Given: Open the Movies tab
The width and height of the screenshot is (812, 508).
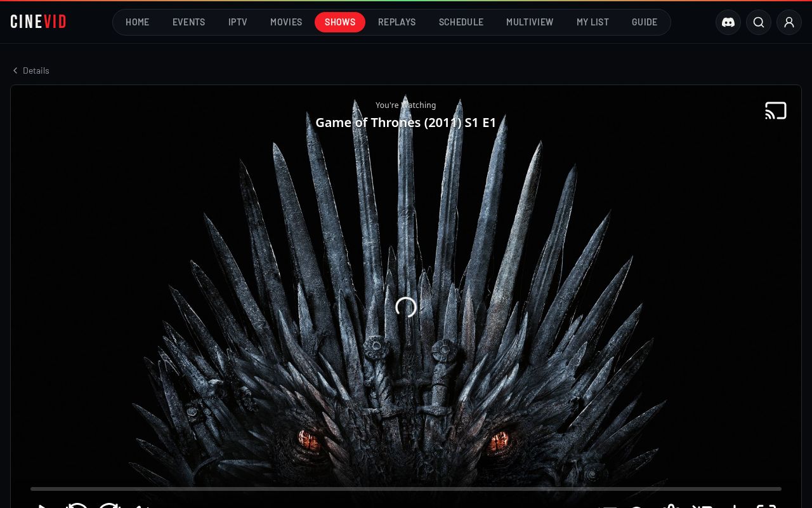Looking at the screenshot, I should click(x=286, y=22).
